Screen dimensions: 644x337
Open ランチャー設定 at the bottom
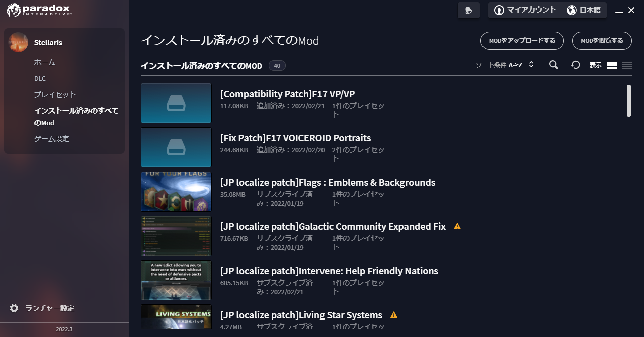[x=42, y=308]
